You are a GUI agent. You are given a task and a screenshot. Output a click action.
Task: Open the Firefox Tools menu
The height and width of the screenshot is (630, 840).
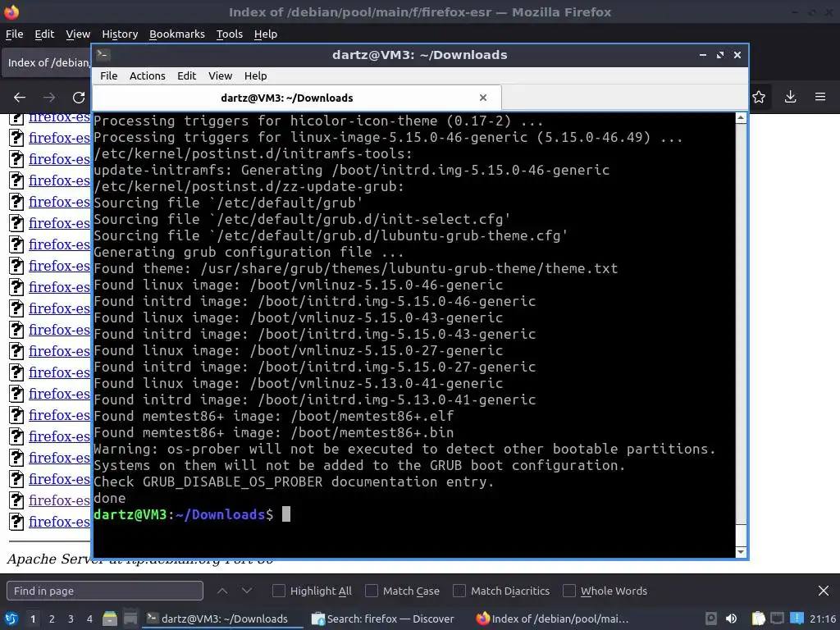coord(230,34)
